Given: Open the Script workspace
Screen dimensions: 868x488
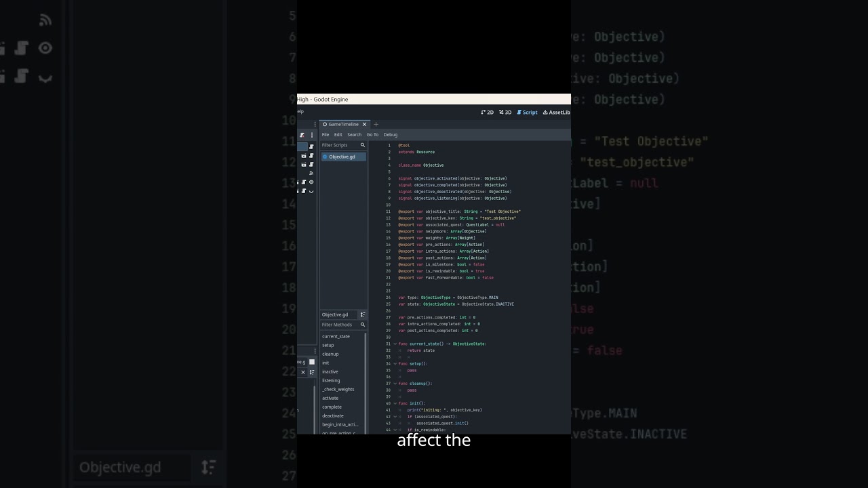Looking at the screenshot, I should coord(527,113).
